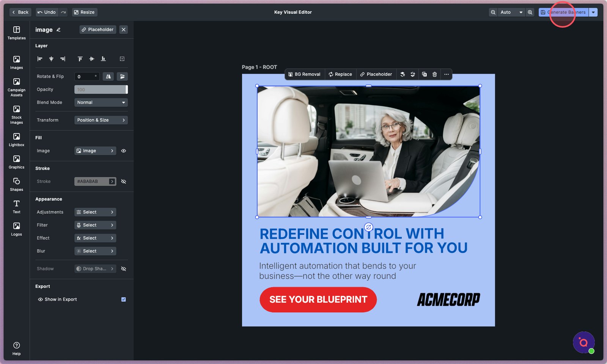Click the dashed-square icon in Layer row
Image resolution: width=607 pixels, height=364 pixels.
click(122, 59)
